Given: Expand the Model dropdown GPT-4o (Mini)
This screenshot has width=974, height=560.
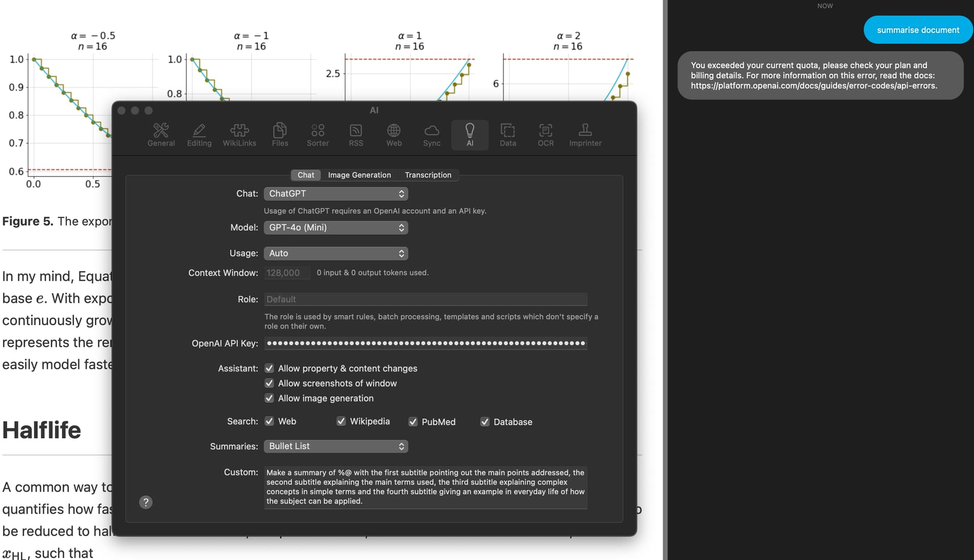Looking at the screenshot, I should coord(336,228).
